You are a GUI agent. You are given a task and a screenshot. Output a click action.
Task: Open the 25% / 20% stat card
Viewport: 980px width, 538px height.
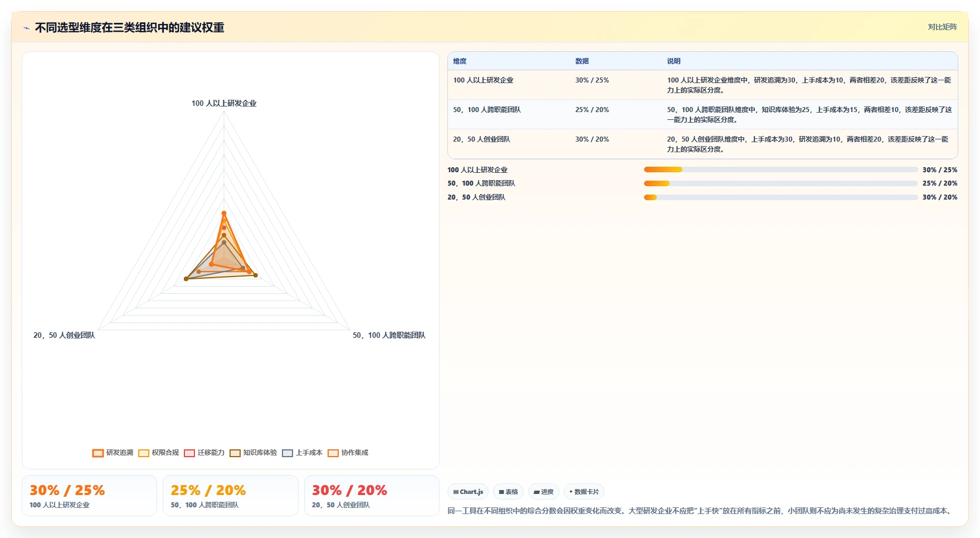[231, 496]
